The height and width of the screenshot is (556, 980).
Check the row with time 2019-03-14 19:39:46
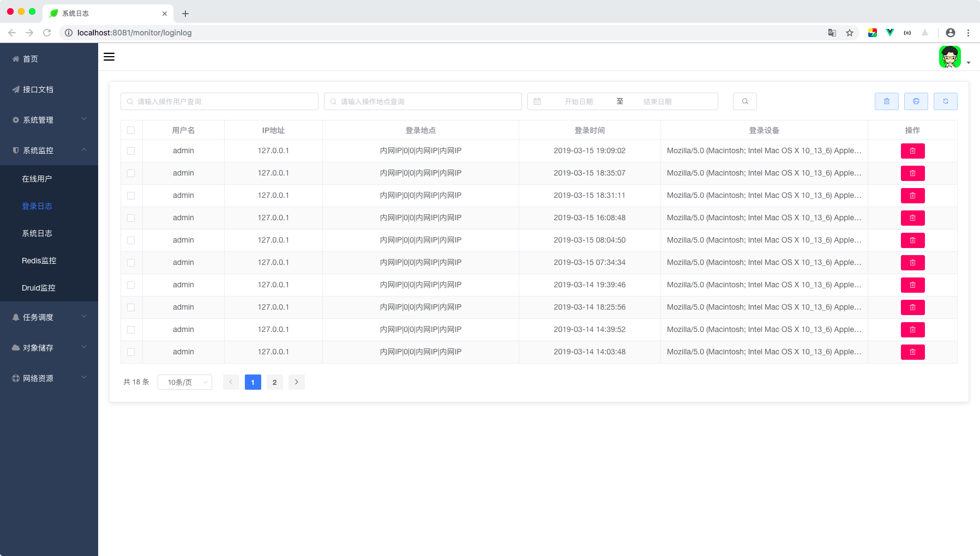pyautogui.click(x=131, y=285)
